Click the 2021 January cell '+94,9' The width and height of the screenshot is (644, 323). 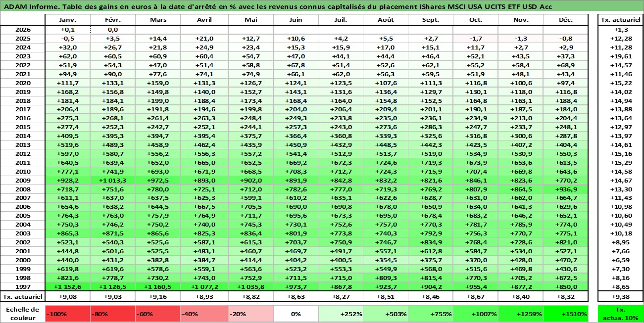pos(67,74)
